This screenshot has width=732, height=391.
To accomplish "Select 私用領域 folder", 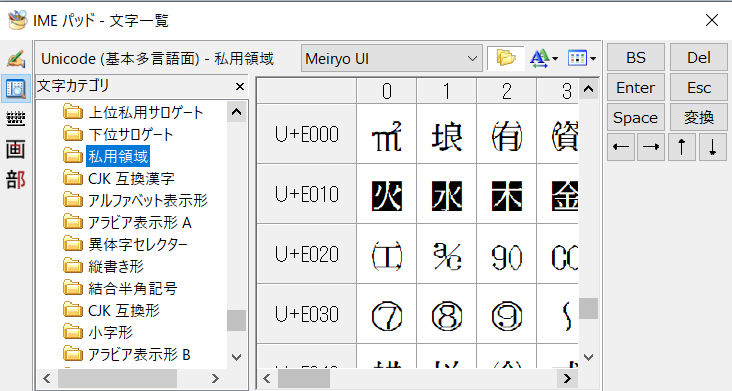I will (106, 156).
